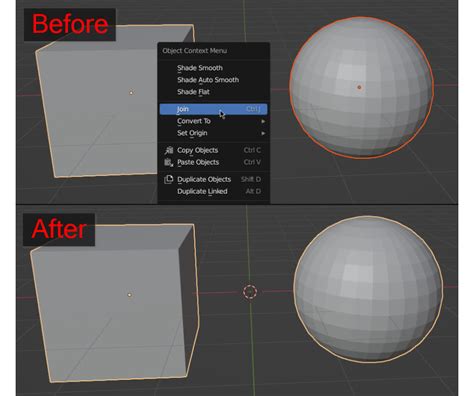Click the cube's origin dot in Before view

coord(131,93)
